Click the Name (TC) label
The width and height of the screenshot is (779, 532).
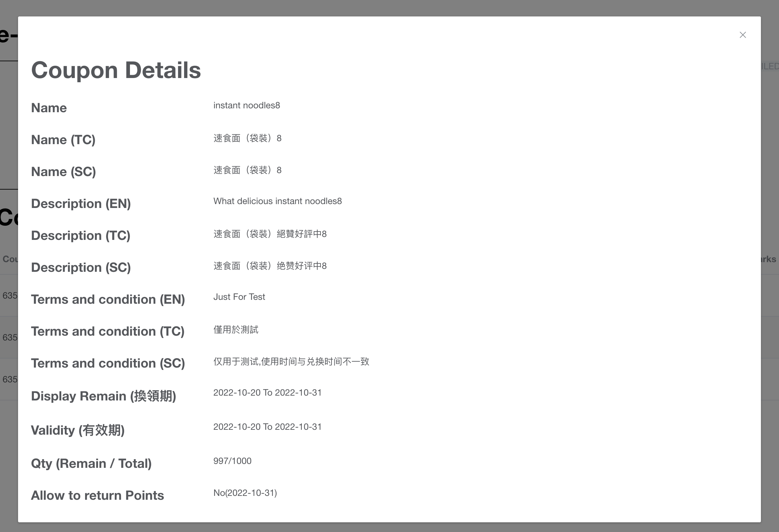63,140
